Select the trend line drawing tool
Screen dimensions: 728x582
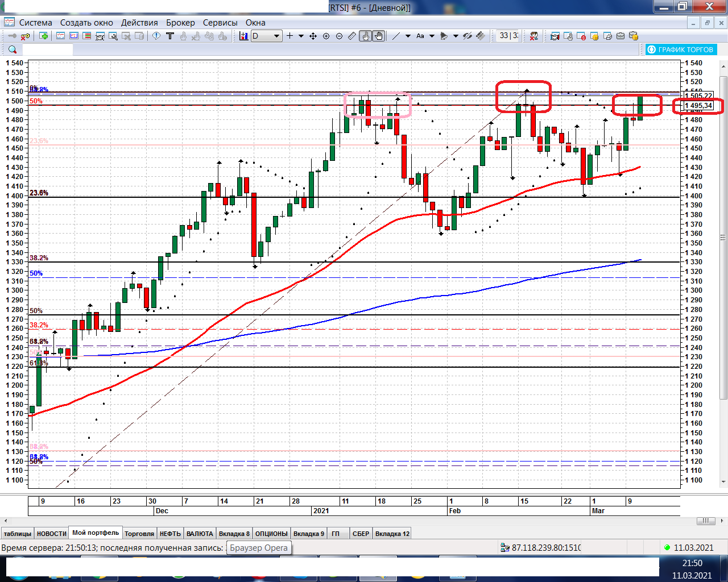(x=396, y=36)
